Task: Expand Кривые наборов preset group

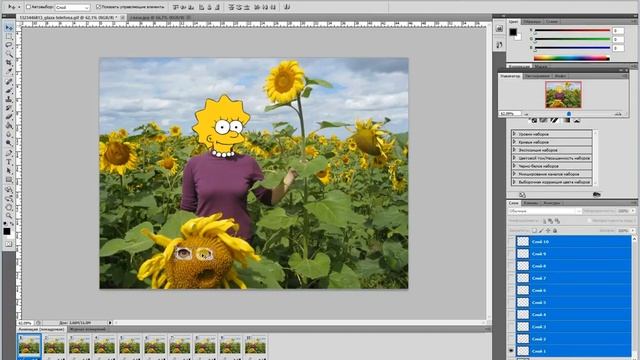Action: [x=515, y=142]
